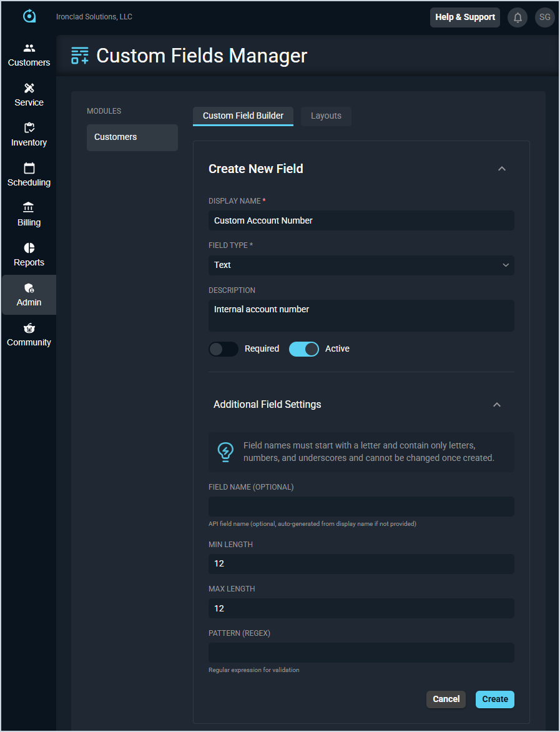Open the Field Type dropdown
Image resolution: width=560 pixels, height=732 pixels.
coord(361,265)
